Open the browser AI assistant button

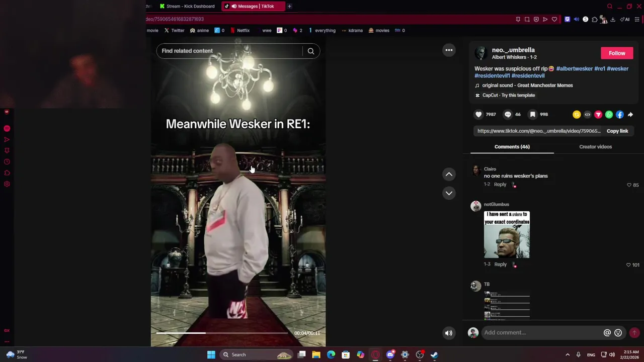[625, 20]
